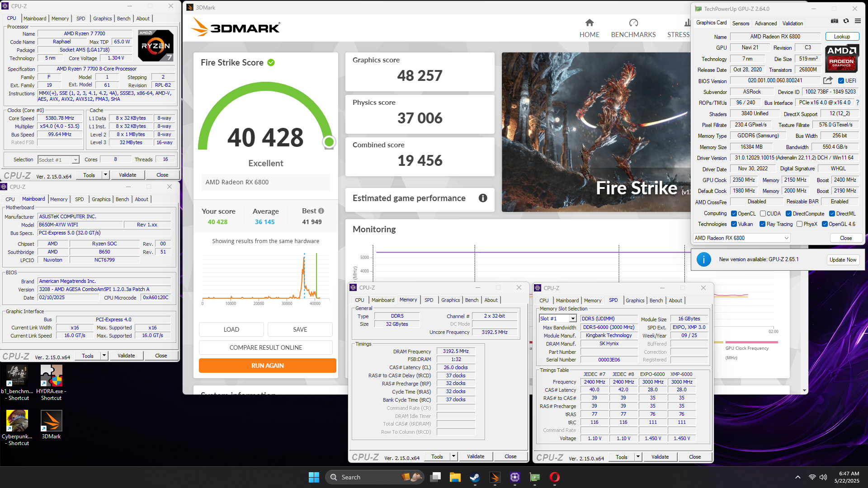Expand Tools arrow in CPU-Z SPD window

638,457
